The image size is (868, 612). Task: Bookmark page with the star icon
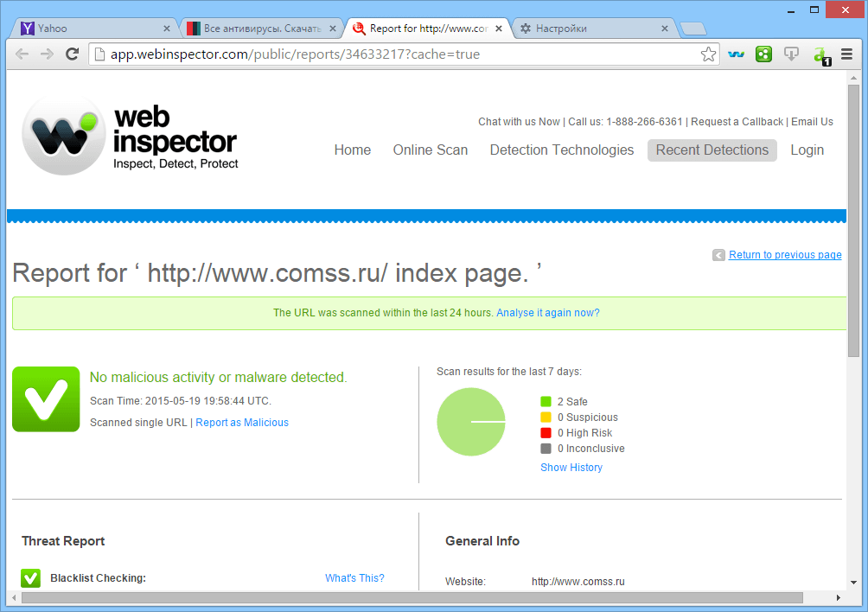pos(708,54)
